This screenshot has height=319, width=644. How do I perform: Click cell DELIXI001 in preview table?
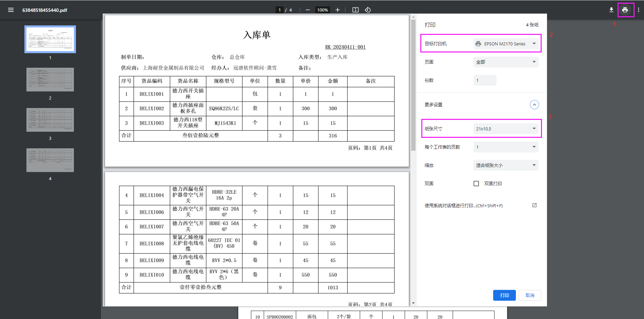152,94
